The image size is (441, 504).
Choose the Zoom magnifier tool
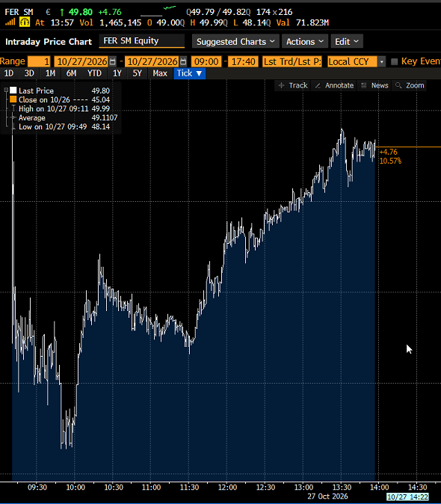[x=410, y=85]
